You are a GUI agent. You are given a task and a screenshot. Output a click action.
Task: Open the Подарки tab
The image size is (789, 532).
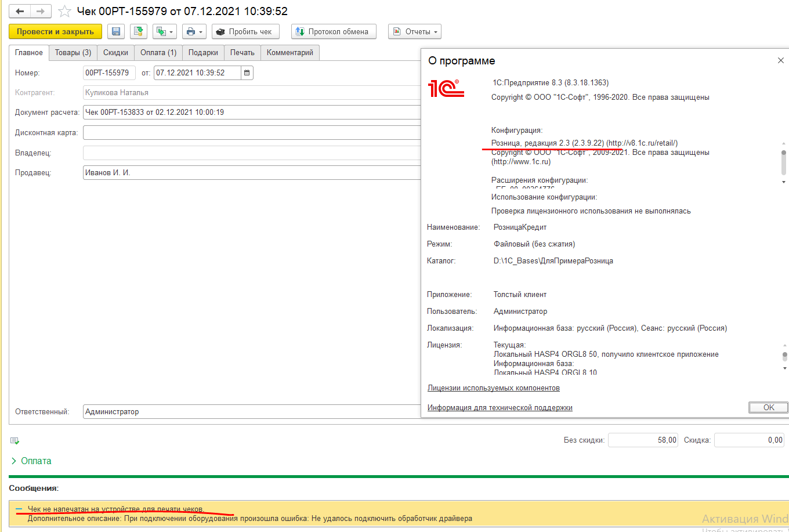203,52
